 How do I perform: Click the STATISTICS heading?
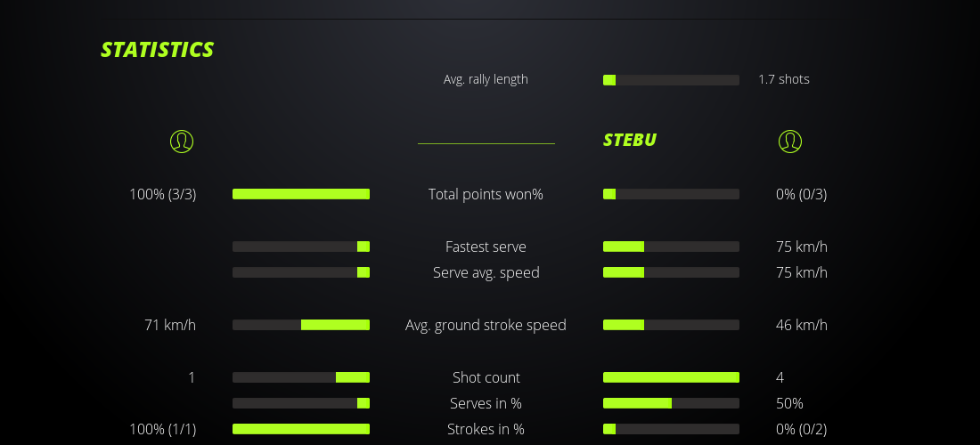(158, 49)
